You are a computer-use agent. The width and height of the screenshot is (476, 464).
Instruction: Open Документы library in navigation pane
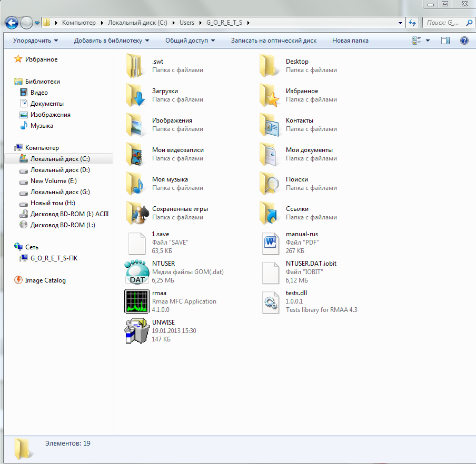point(47,104)
